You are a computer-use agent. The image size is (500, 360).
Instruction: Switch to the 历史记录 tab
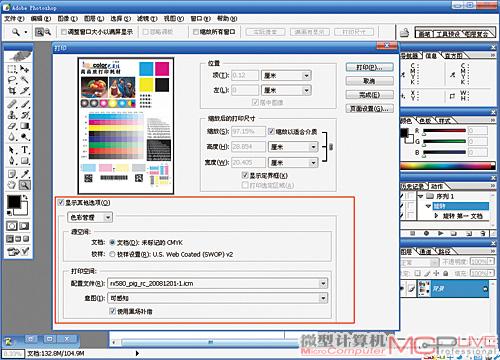pyautogui.click(x=412, y=186)
